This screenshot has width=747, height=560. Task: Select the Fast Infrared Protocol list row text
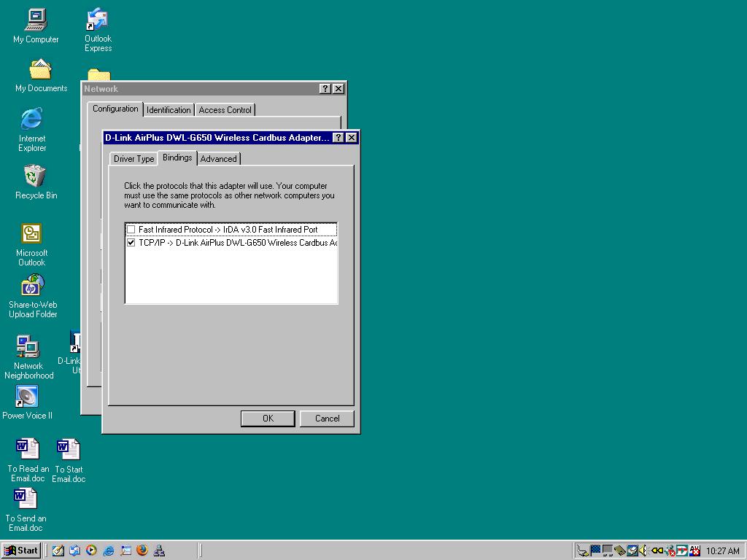tap(228, 230)
